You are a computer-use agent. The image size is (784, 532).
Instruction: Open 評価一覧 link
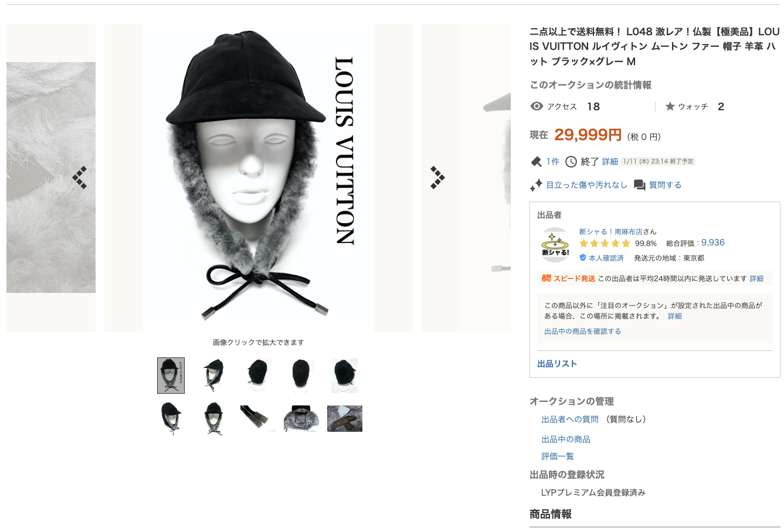(x=558, y=456)
